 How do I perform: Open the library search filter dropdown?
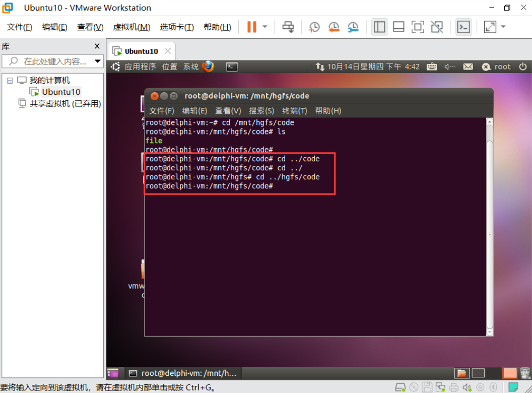(x=98, y=61)
